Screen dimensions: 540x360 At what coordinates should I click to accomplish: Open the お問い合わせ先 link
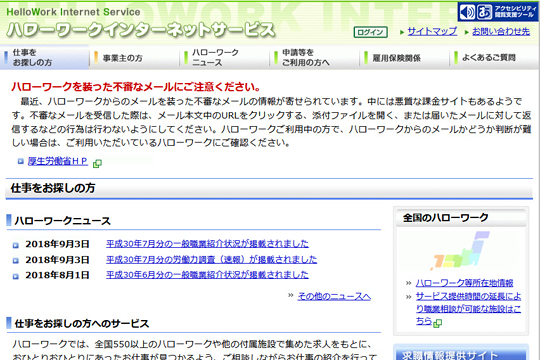pos(501,31)
